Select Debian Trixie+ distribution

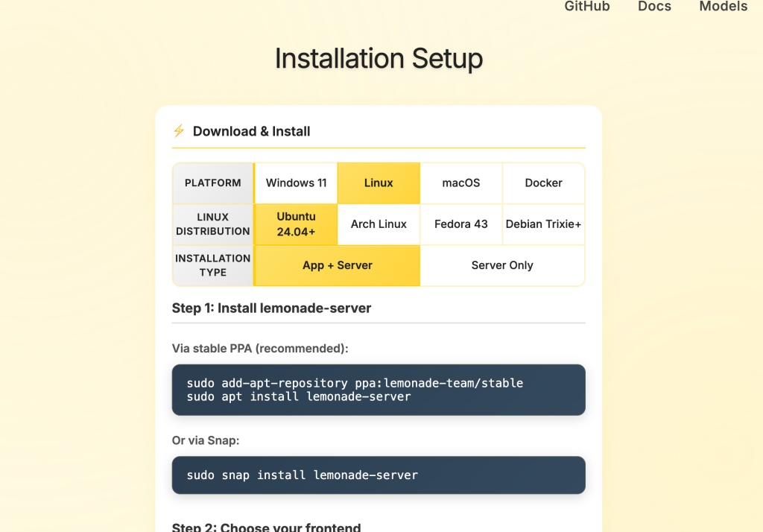[543, 224]
